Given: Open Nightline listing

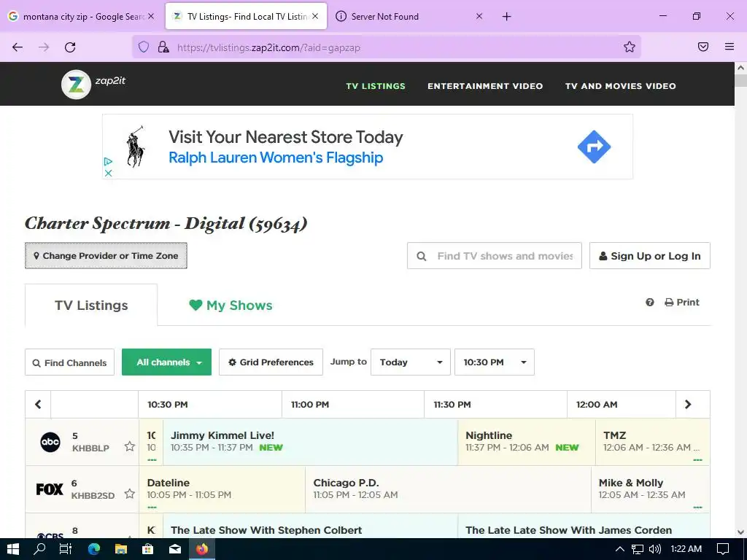Looking at the screenshot, I should (527, 441).
